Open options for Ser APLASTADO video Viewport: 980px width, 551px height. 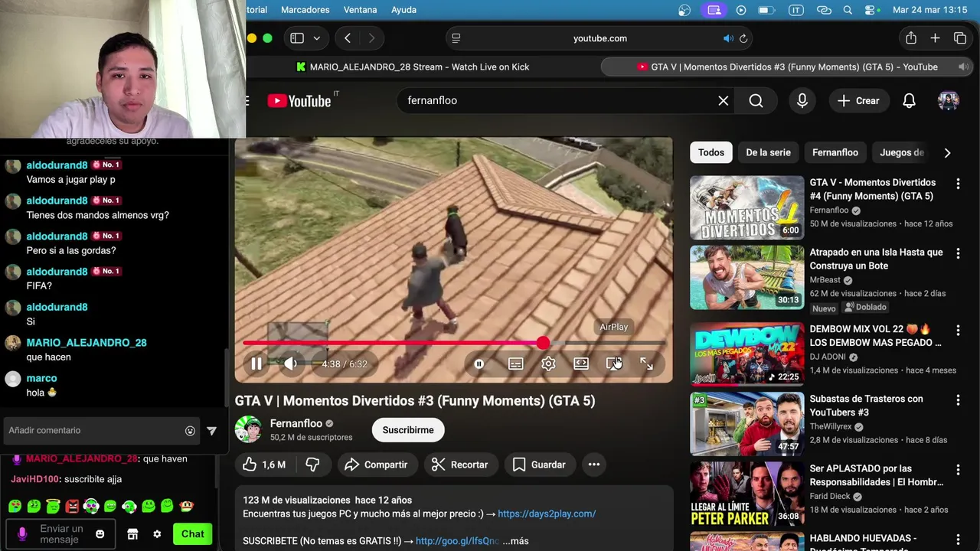958,470
